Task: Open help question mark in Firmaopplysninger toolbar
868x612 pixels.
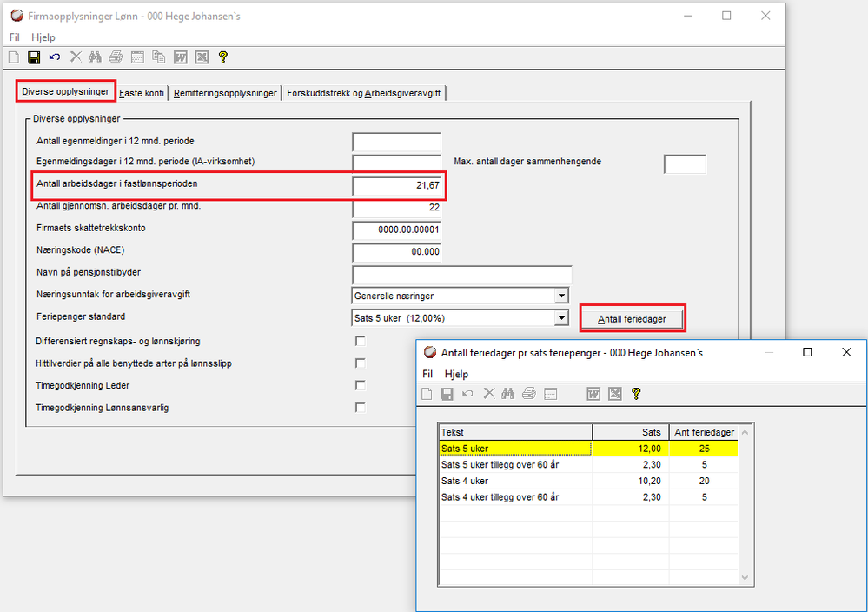Action: coord(223,57)
